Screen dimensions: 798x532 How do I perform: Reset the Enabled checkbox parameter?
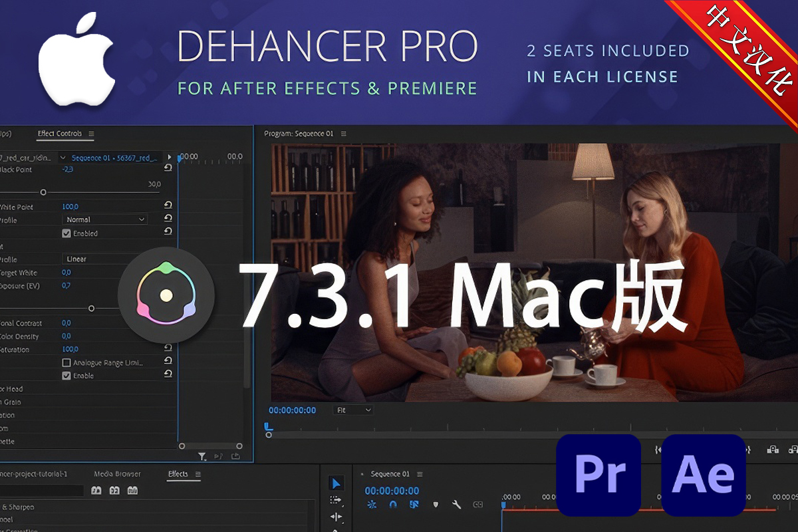tap(168, 231)
